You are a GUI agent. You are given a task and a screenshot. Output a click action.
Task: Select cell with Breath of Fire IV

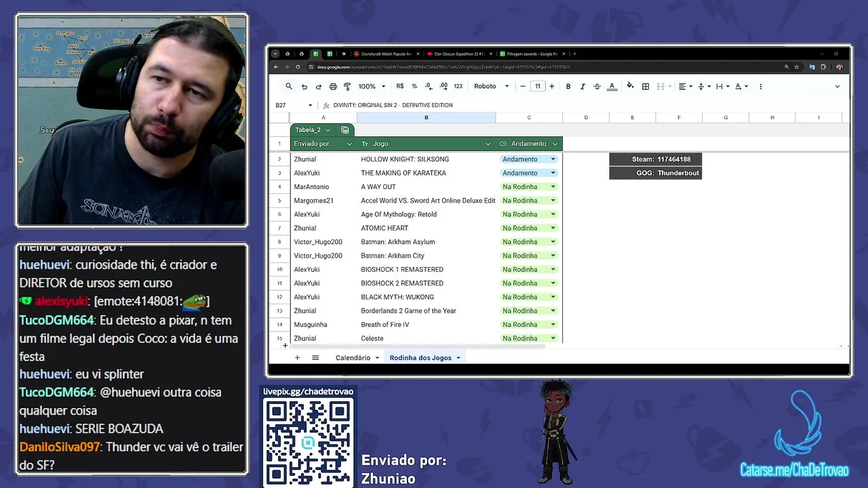click(427, 325)
